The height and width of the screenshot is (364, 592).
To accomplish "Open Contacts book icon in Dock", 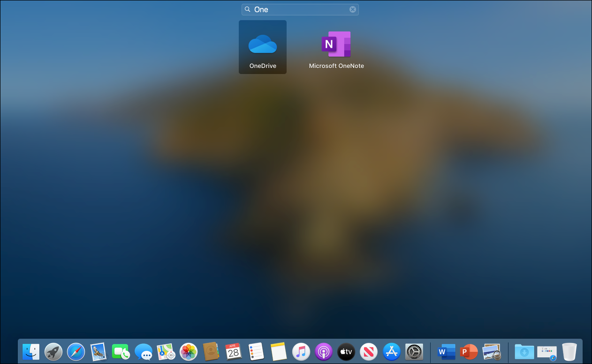I will [211, 351].
